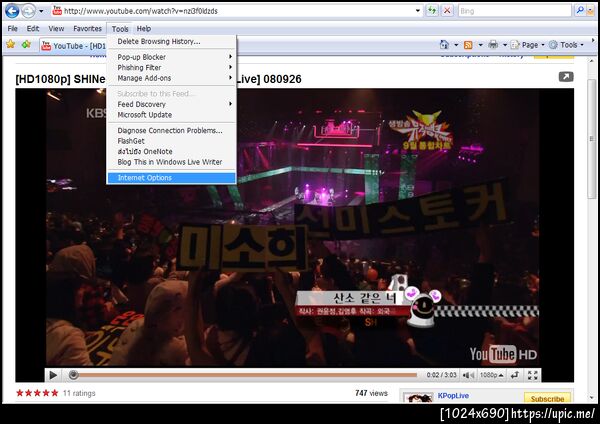Open the Edit menu
Viewport: 600px width, 424px height.
tap(33, 29)
